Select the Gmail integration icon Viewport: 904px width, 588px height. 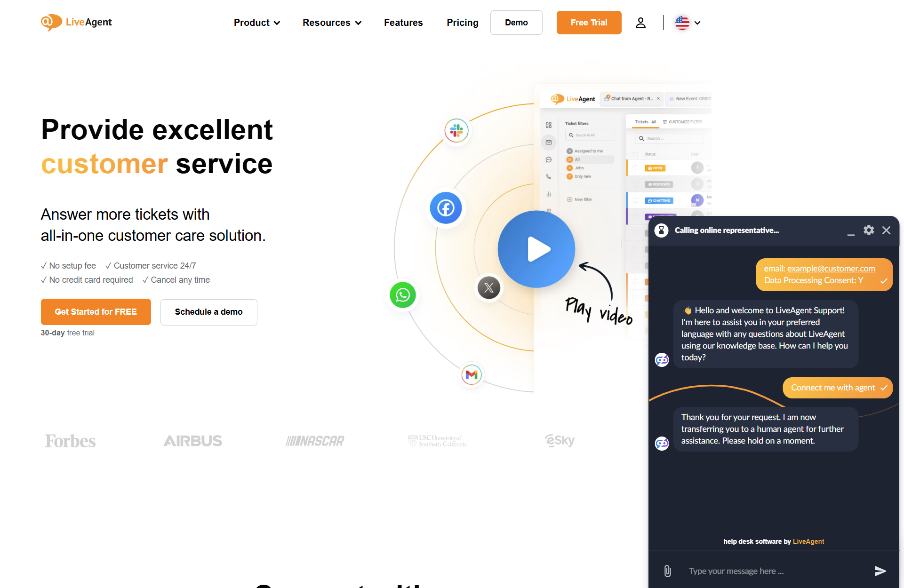tap(471, 375)
